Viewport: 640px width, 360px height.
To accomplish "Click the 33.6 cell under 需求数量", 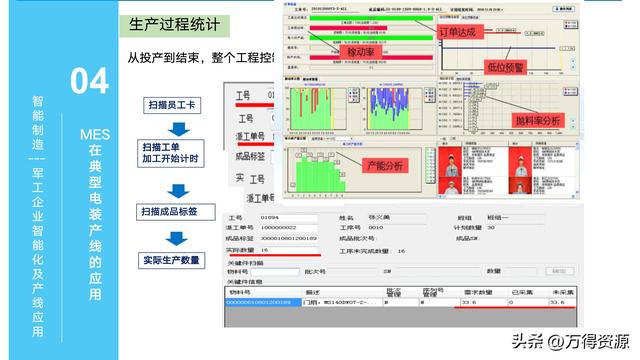I will coord(483,302).
